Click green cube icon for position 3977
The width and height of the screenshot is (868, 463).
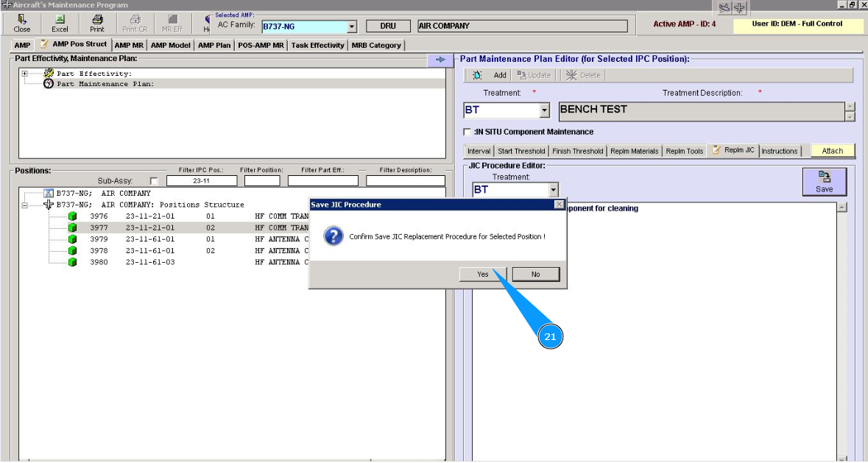[x=73, y=227]
